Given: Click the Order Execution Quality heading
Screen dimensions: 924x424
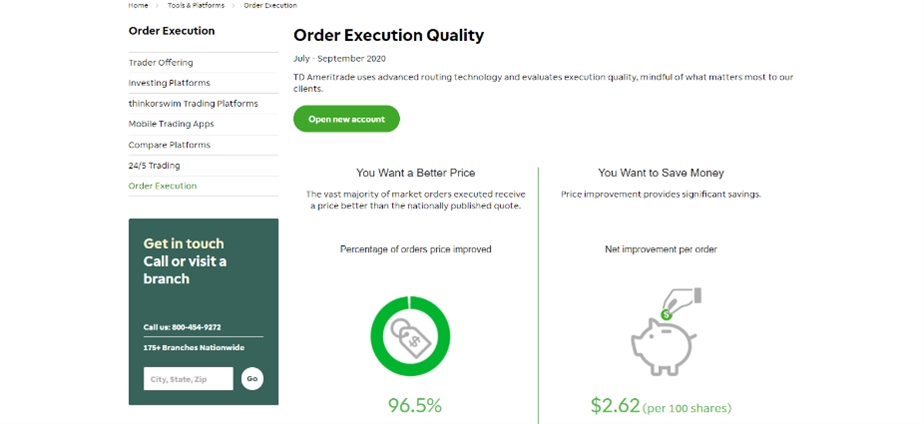Looking at the screenshot, I should 388,36.
